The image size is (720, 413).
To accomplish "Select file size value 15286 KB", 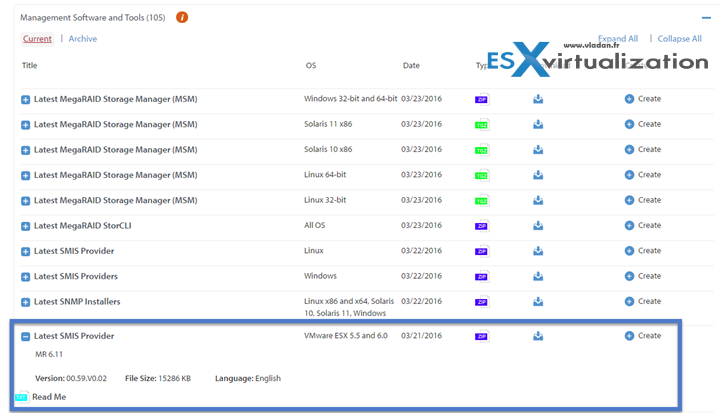I will click(174, 379).
